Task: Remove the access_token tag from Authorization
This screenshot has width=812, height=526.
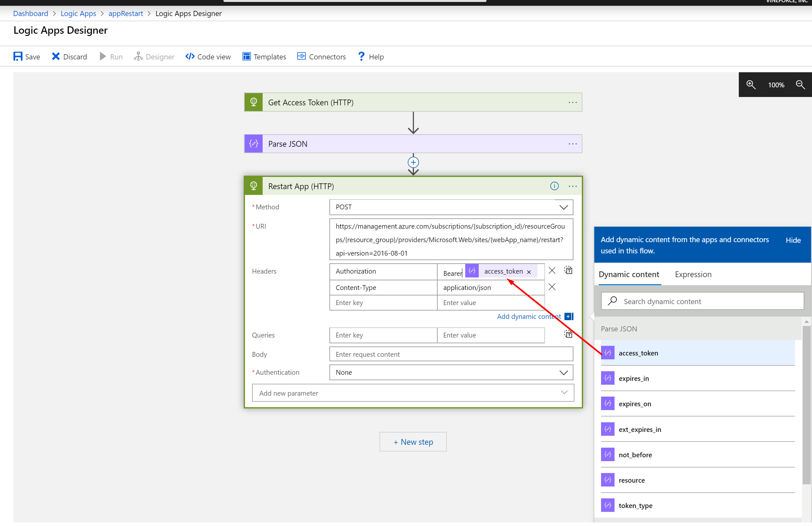Action: [529, 272]
